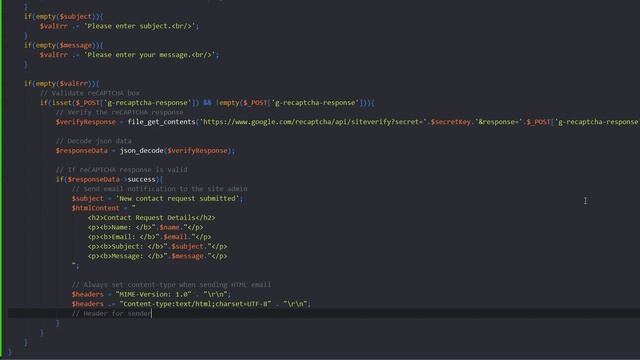Click the $responseData assignment variable
This screenshot has width=640, height=360.
pyautogui.click(x=82, y=151)
